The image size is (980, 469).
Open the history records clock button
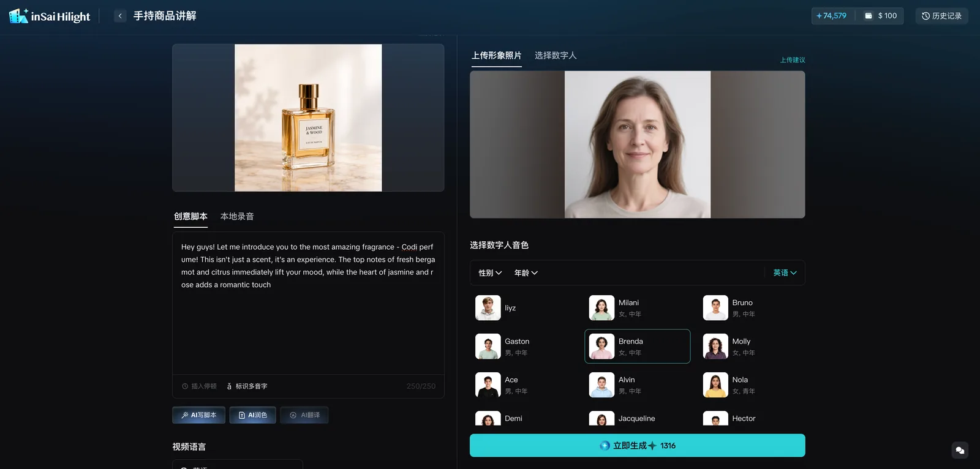942,16
